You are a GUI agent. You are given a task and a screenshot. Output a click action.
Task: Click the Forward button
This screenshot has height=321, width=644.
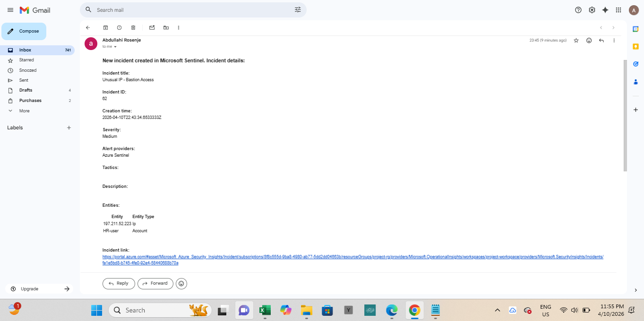pos(155,284)
